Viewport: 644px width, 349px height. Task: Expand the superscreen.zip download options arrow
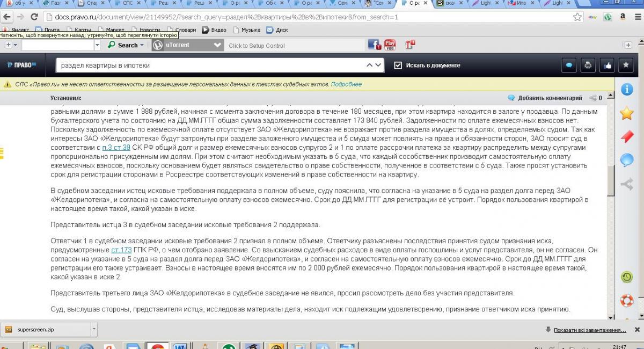click(x=94, y=329)
